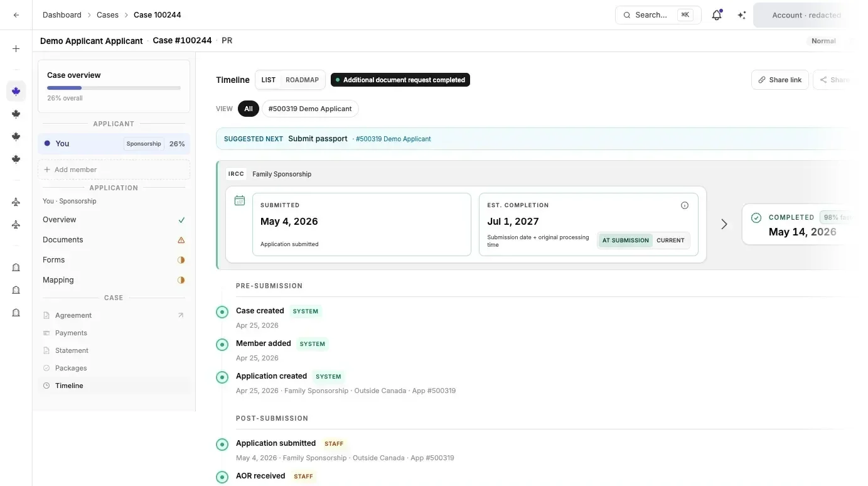Click the info icon on Est. Completion card
This screenshot has width=868, height=486.
685,205
